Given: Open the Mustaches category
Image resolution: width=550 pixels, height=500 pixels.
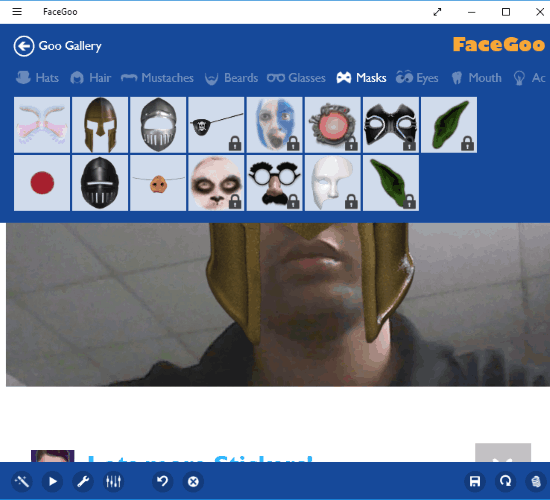Looking at the screenshot, I should (157, 78).
